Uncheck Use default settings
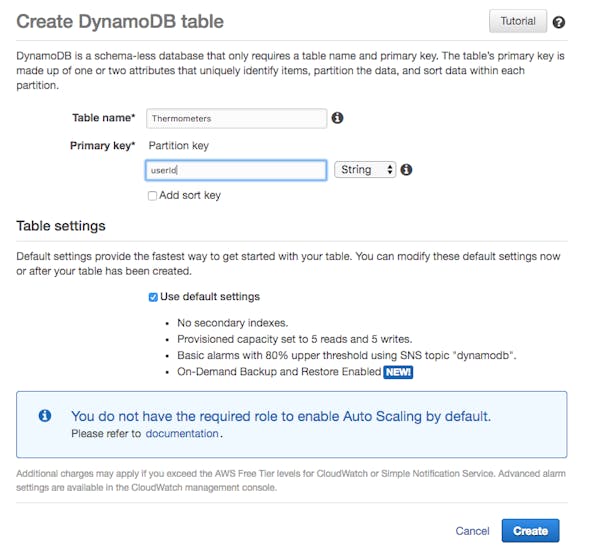The height and width of the screenshot is (555, 596). 153,297
